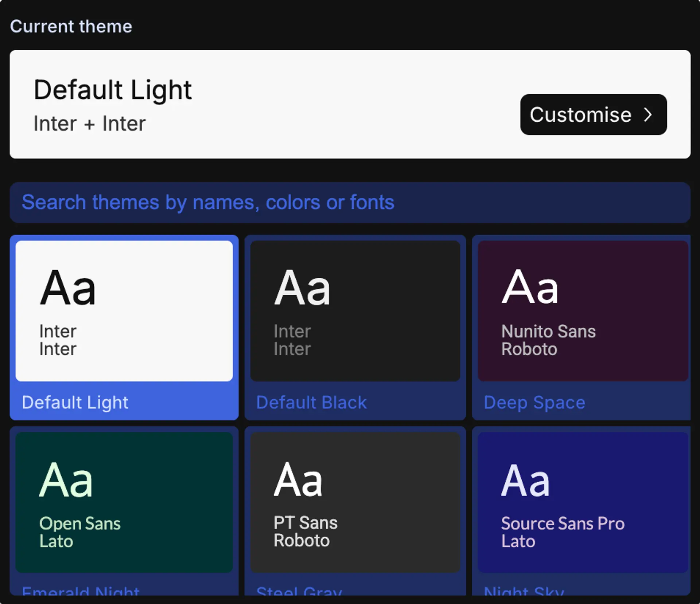Choose the Steel Gray theme preview
The height and width of the screenshot is (604, 700).
coord(355,502)
